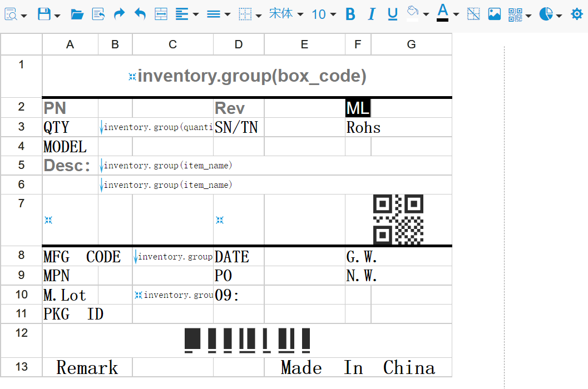Screen dimensions: 588x389
Task: Open the cell border style dropdown
Action: tap(250, 14)
